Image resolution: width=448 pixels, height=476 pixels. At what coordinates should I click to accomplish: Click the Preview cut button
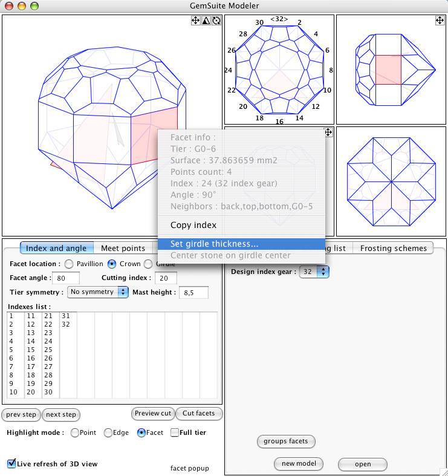pos(153,413)
